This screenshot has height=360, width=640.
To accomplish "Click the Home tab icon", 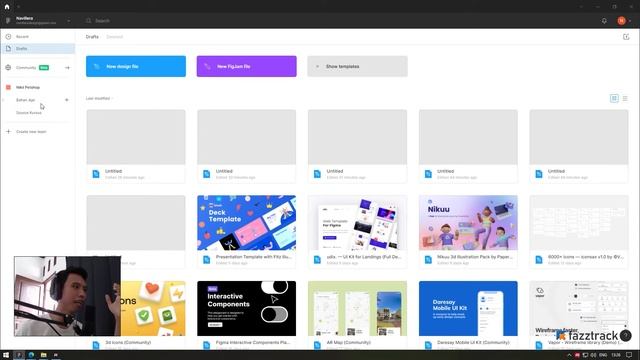I will point(7,7).
